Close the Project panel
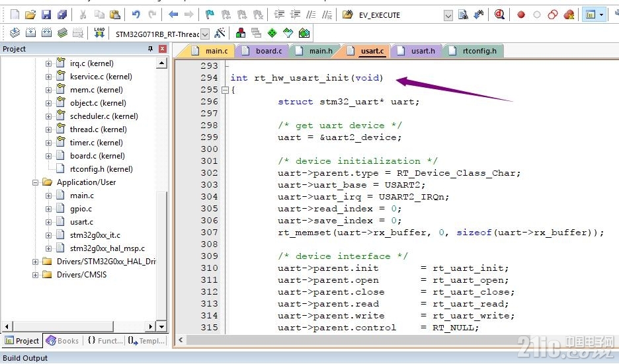The width and height of the screenshot is (619, 364). (x=162, y=48)
